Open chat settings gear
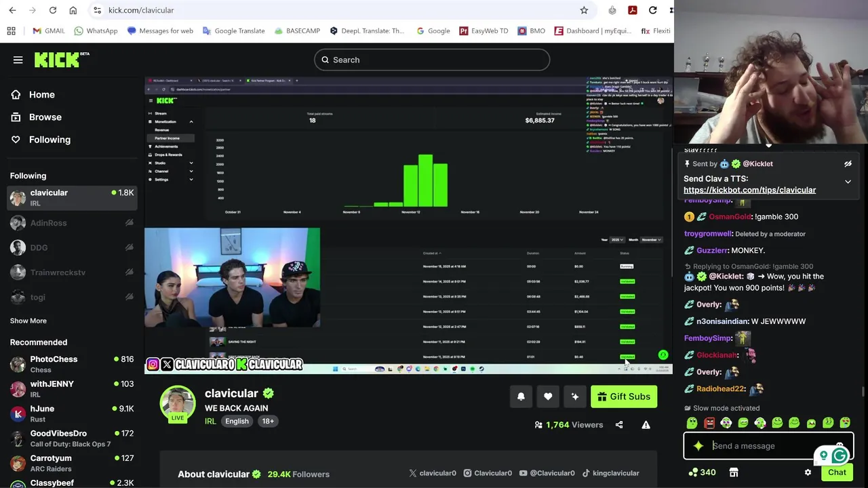This screenshot has width=868, height=488. pos(808,472)
